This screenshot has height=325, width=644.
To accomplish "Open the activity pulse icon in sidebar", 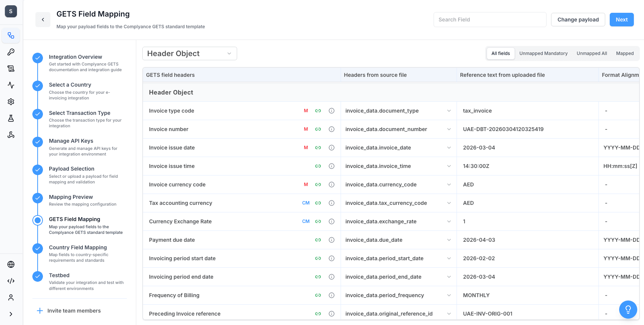I will (x=11, y=85).
